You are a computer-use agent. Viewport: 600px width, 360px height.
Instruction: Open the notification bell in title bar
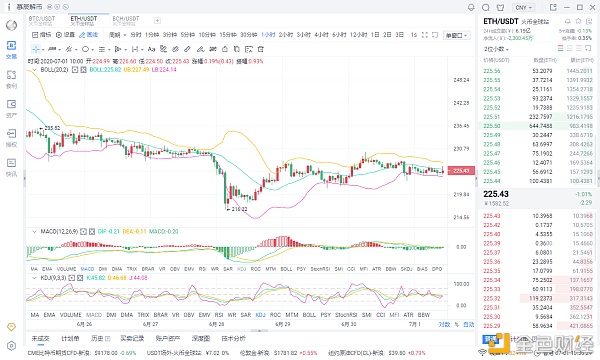point(471,7)
